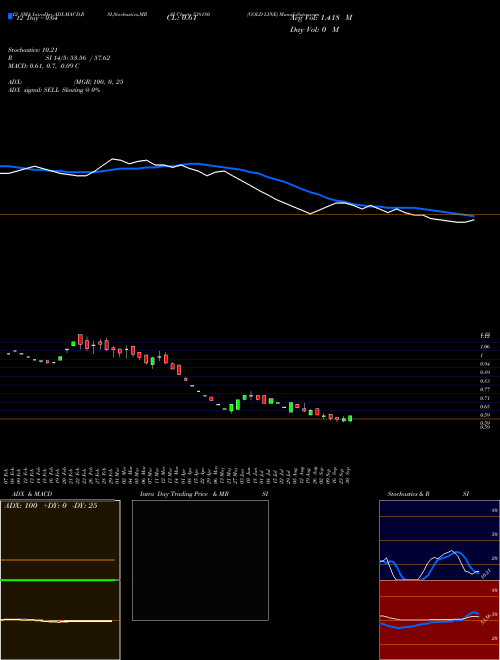
Task: Click the 'Stochastics & R' panel title
Action: coord(408,494)
